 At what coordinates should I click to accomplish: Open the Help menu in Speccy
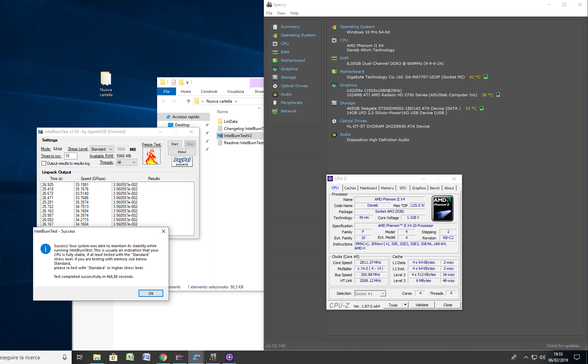(294, 13)
